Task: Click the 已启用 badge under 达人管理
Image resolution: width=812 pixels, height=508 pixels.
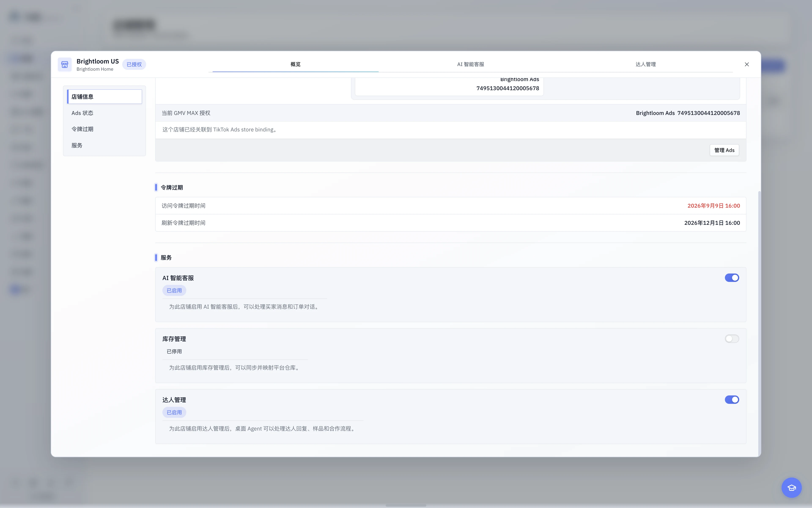Action: (174, 413)
